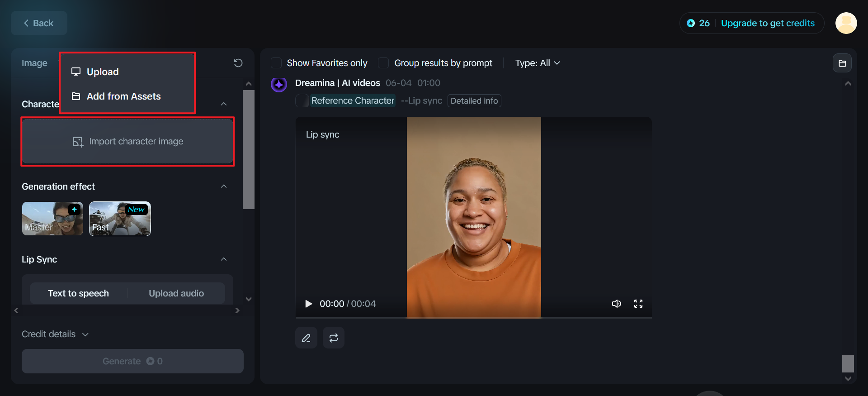Open the assets folder icon
Viewport: 868px width, 396px height.
842,63
